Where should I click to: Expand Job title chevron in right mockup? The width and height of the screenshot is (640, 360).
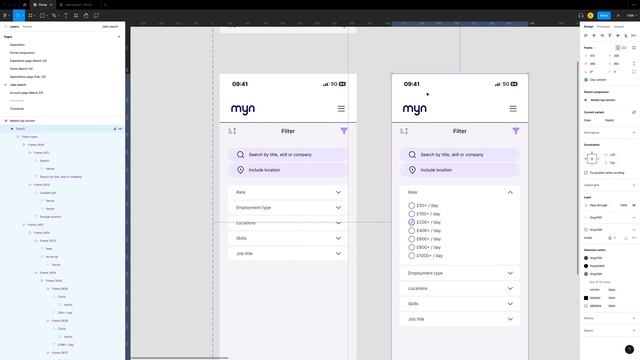point(510,319)
